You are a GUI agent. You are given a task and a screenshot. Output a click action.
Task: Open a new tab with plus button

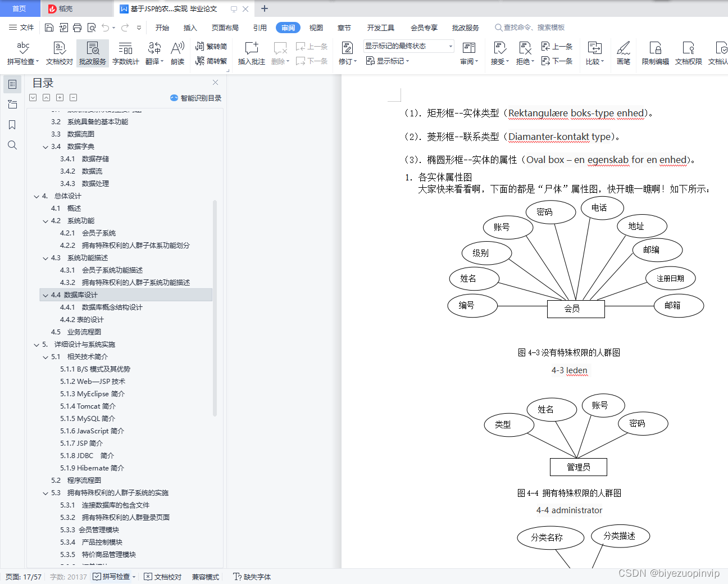[265, 8]
